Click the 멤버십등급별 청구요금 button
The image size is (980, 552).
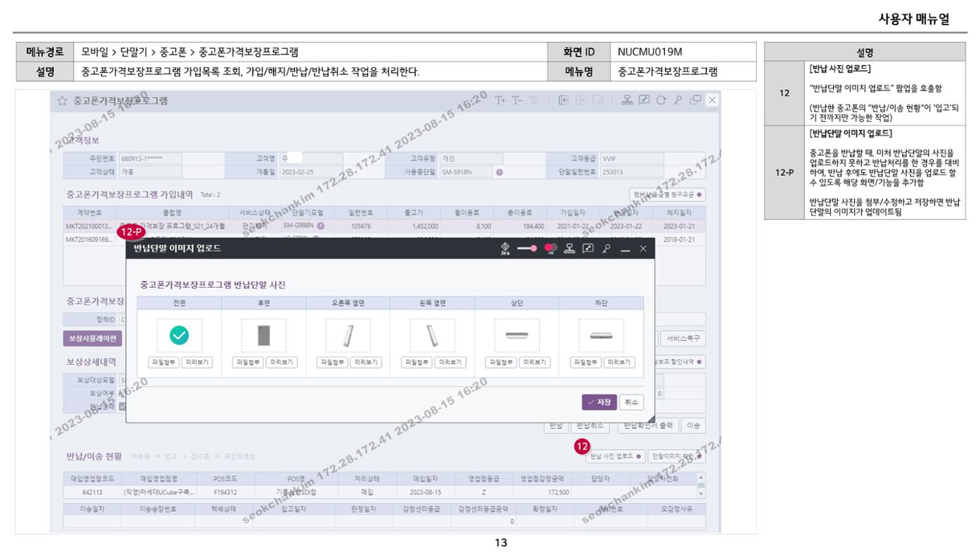667,194
